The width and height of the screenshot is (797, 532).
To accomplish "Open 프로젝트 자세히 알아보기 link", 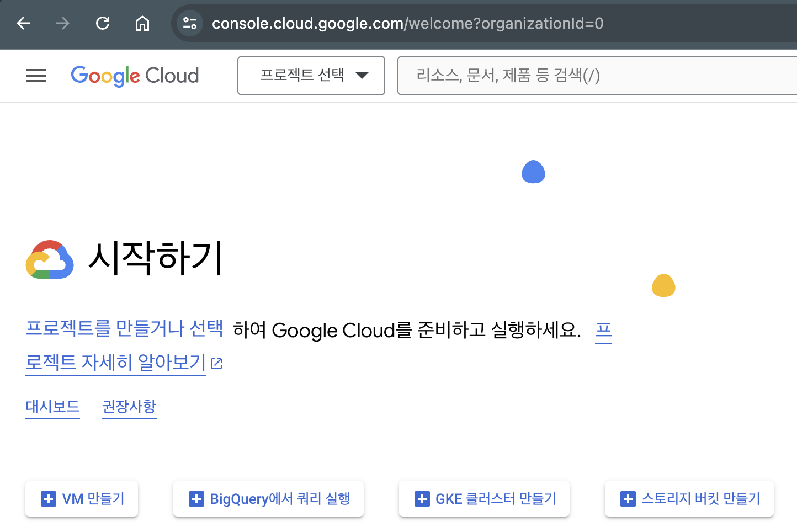I will click(x=116, y=363).
